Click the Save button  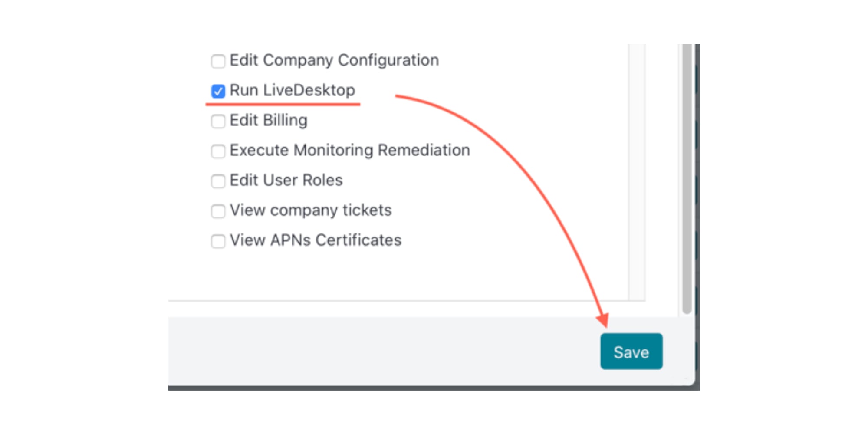pyautogui.click(x=631, y=352)
